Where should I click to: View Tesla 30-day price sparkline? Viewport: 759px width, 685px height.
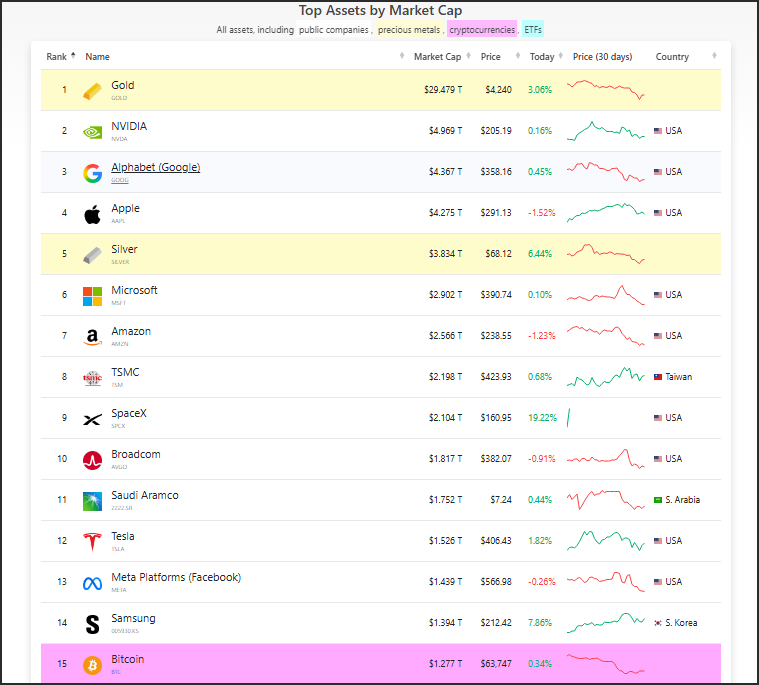606,541
